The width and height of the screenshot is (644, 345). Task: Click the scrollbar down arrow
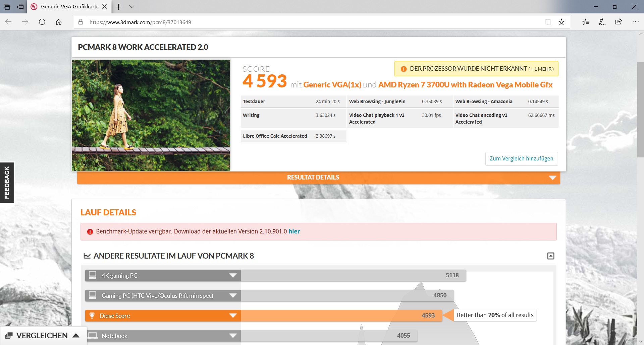click(x=641, y=342)
